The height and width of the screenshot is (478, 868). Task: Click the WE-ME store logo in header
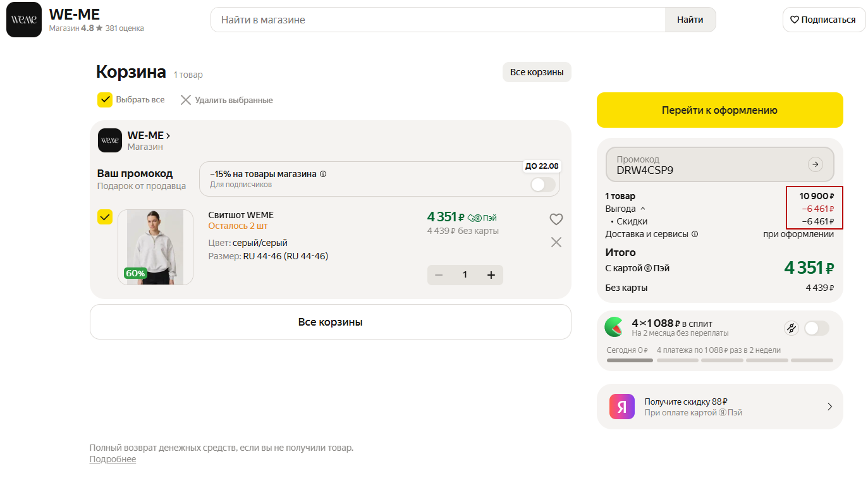(24, 20)
